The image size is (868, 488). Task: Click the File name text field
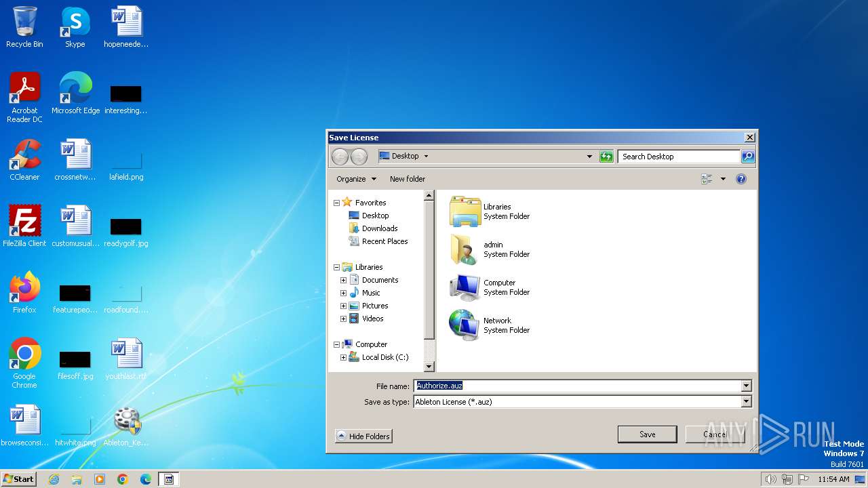[577, 386]
